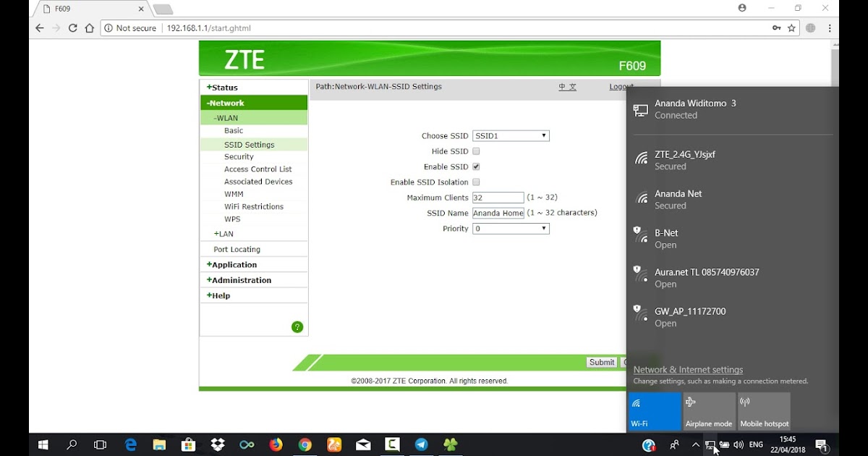Switch to Chrome taskbar icon
Viewport: 868px width, 456px height.
coord(305,445)
